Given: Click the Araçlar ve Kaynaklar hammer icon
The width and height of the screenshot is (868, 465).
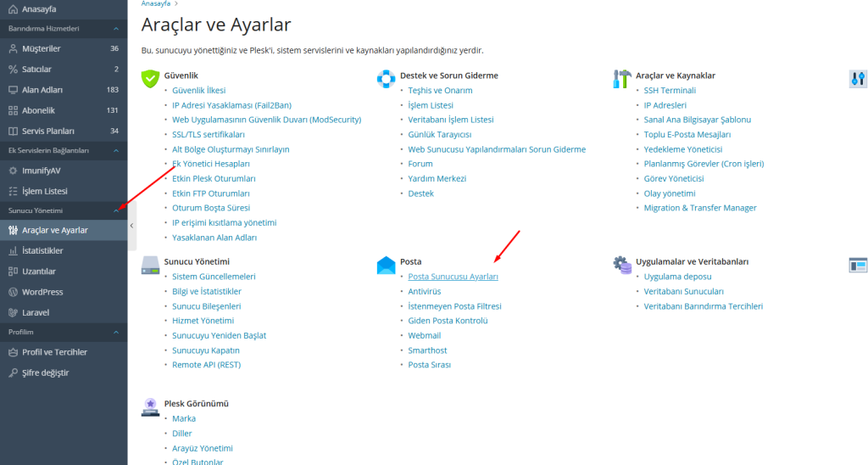Looking at the screenshot, I should pos(621,79).
